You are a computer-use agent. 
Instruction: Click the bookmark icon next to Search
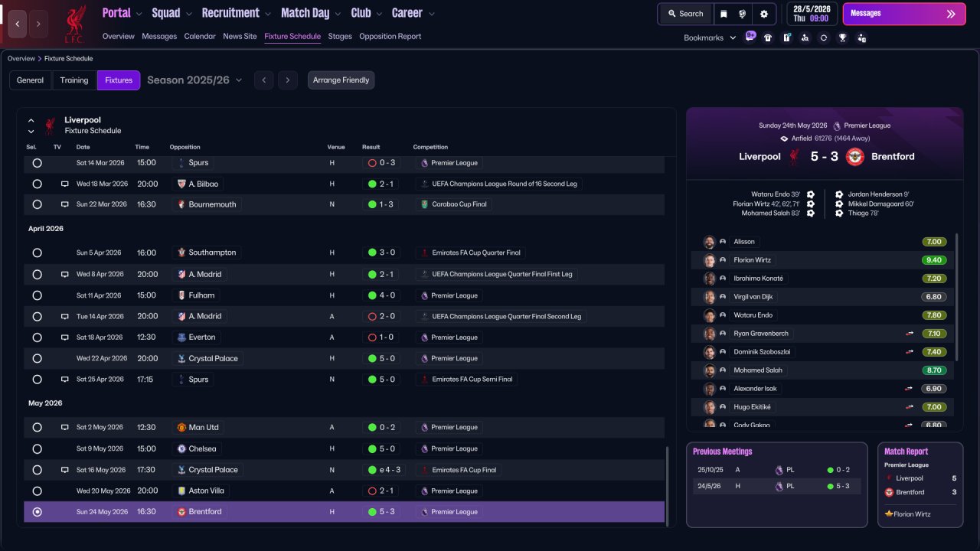coord(724,14)
